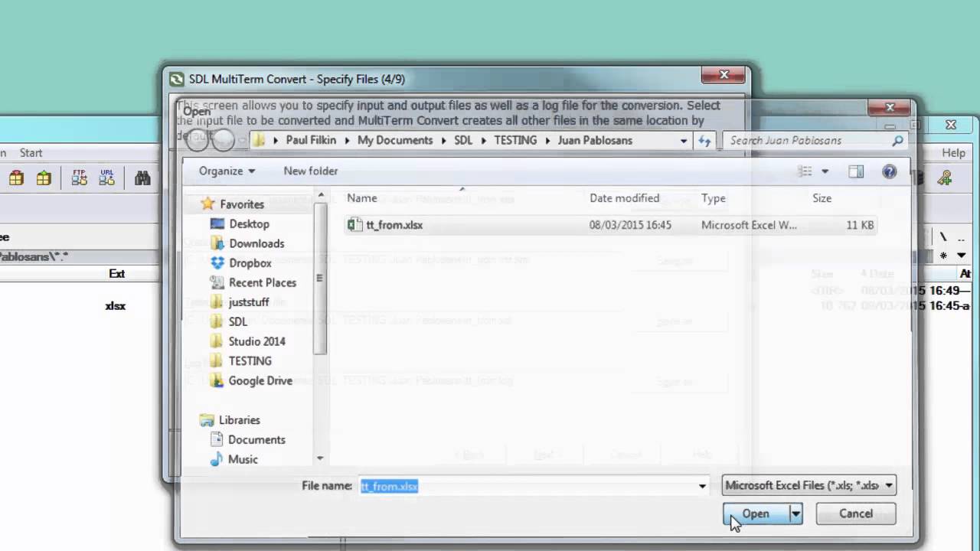Image resolution: width=980 pixels, height=551 pixels.
Task: Close the Open file dialog
Action: 890,108
